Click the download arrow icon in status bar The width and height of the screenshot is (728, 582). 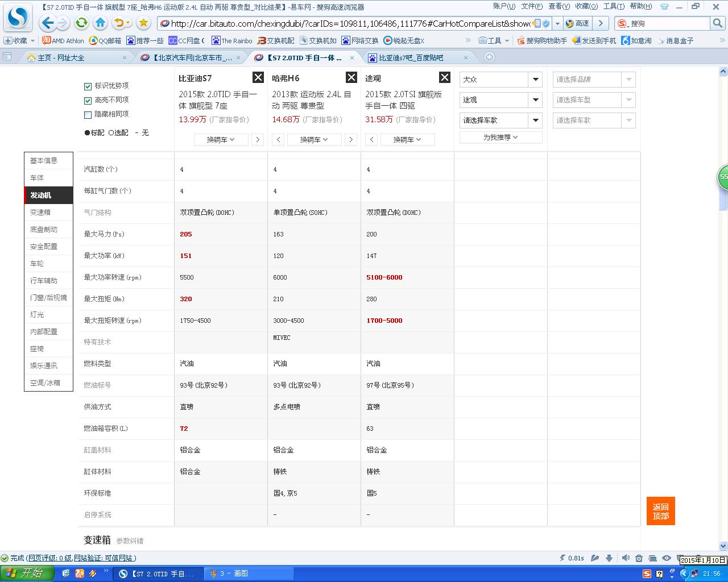[x=609, y=558]
